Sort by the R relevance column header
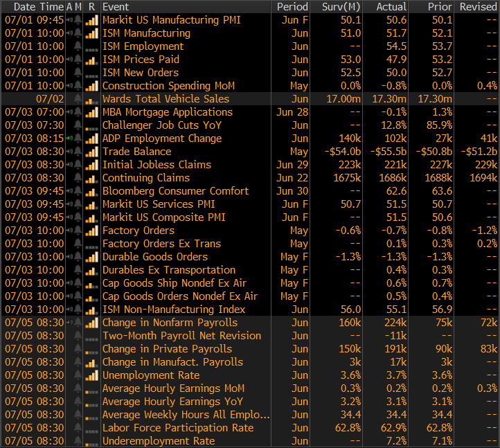The width and height of the screenshot is (500, 448). pos(91,6)
